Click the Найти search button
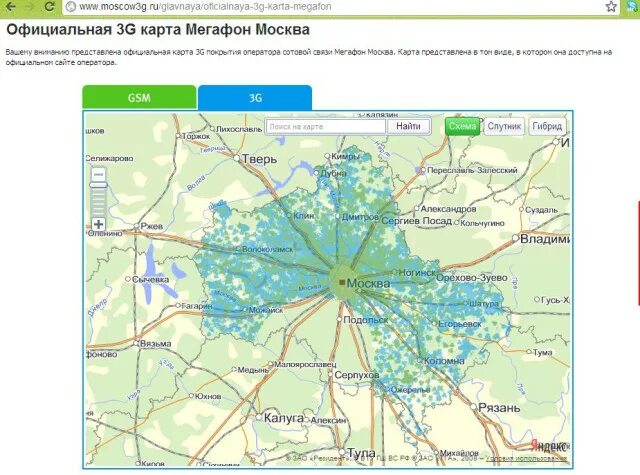640x475 pixels. [x=408, y=126]
